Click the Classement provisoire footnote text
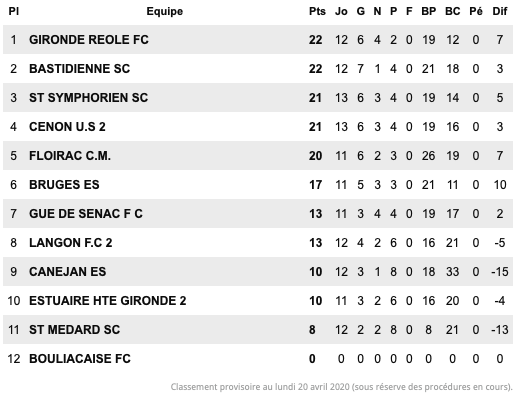The width and height of the screenshot is (516, 399). click(x=341, y=387)
